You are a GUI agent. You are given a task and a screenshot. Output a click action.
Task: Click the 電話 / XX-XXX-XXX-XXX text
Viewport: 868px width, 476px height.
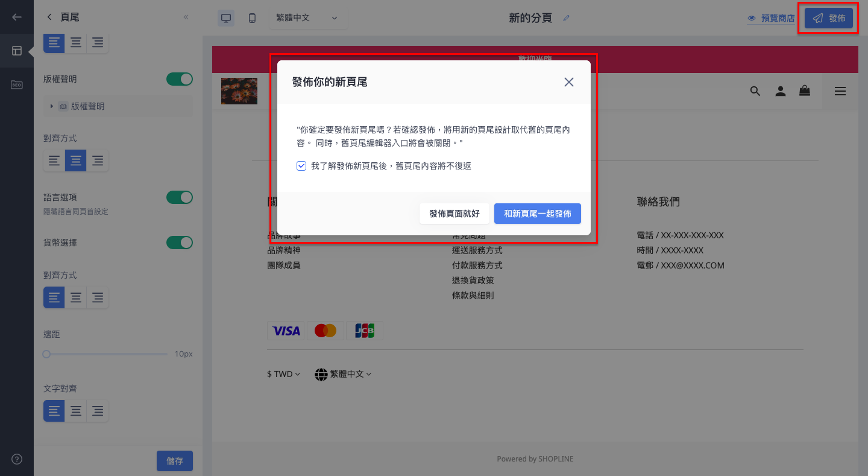[x=681, y=235]
